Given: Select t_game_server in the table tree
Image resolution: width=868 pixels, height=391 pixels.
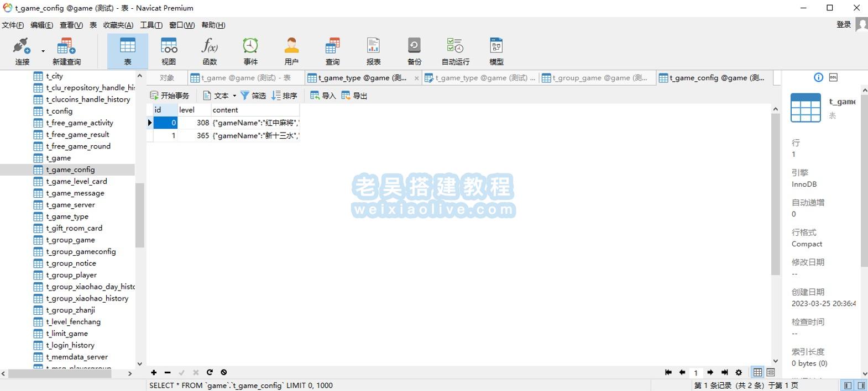Looking at the screenshot, I should [x=70, y=205].
